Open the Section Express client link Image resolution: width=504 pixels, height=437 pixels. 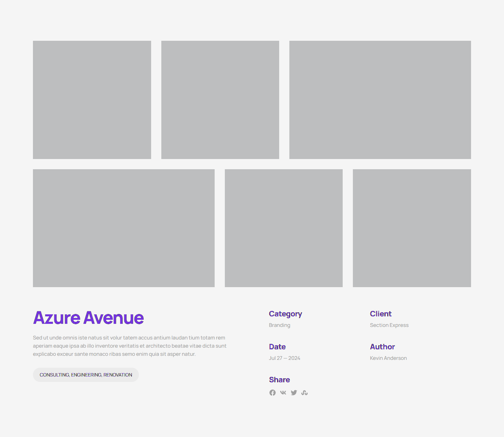pos(389,325)
